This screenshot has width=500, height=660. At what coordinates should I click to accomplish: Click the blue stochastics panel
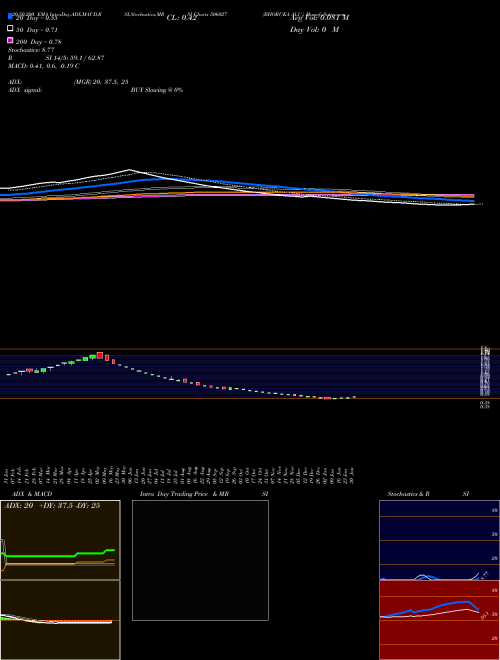[x=439, y=540]
